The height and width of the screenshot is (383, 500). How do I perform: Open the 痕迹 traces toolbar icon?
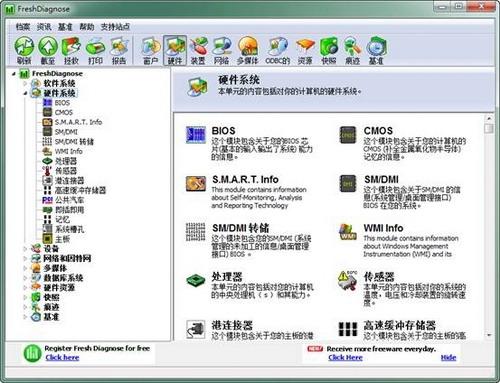352,50
